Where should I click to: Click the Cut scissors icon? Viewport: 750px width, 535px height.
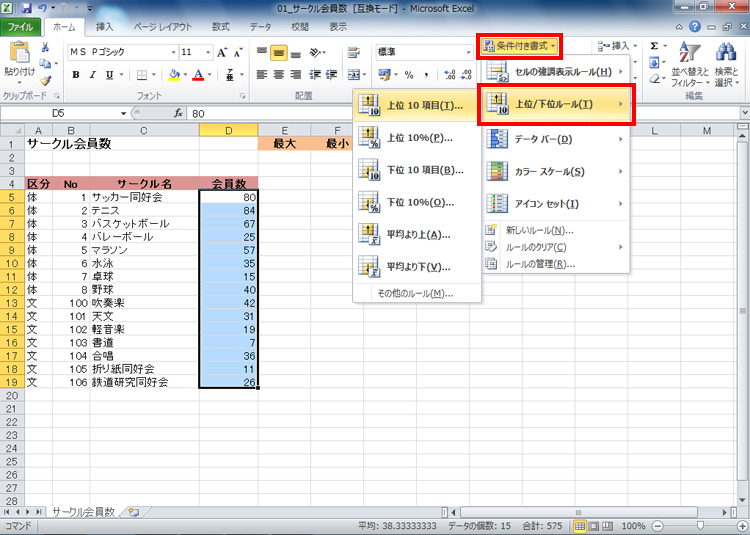click(x=45, y=47)
